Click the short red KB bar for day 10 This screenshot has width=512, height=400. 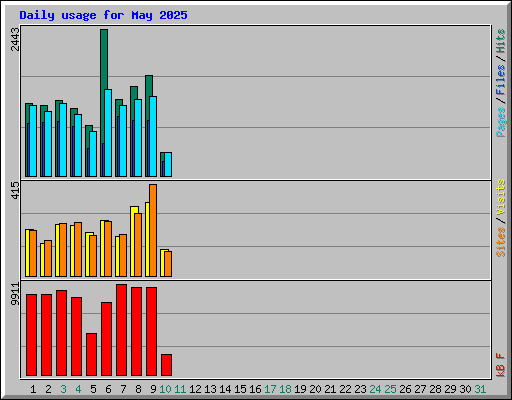click(167, 365)
